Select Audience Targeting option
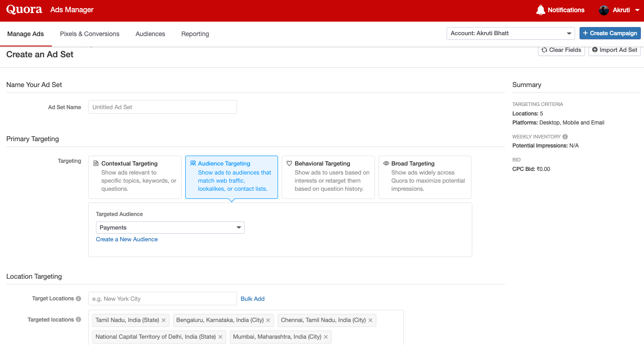 tap(232, 177)
